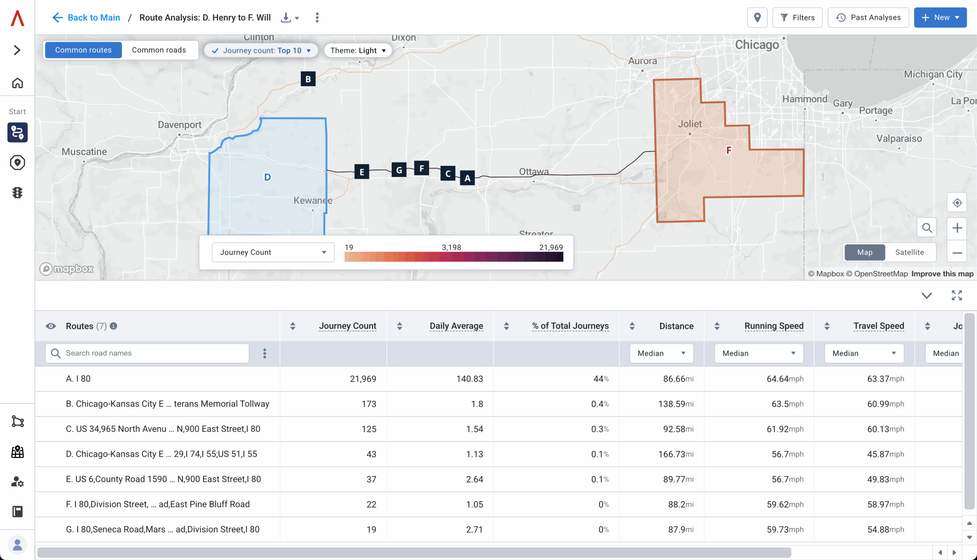This screenshot has width=977, height=560.
Task: Click the traffic light sidebar icon
Action: click(x=17, y=193)
